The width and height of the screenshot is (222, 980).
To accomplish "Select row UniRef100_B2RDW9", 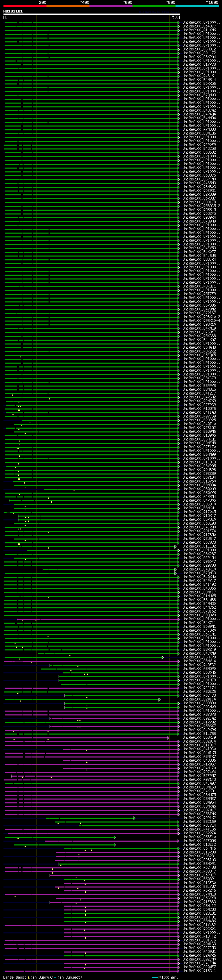I will pos(199,195).
